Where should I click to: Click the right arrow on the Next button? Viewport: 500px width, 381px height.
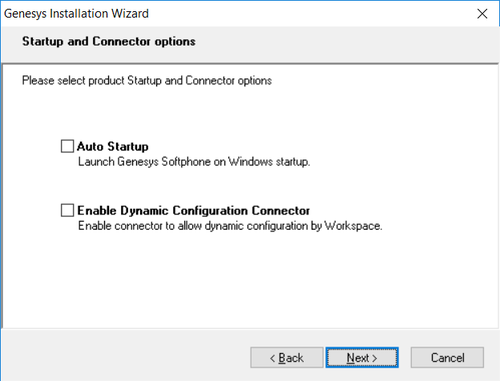pyautogui.click(x=374, y=358)
